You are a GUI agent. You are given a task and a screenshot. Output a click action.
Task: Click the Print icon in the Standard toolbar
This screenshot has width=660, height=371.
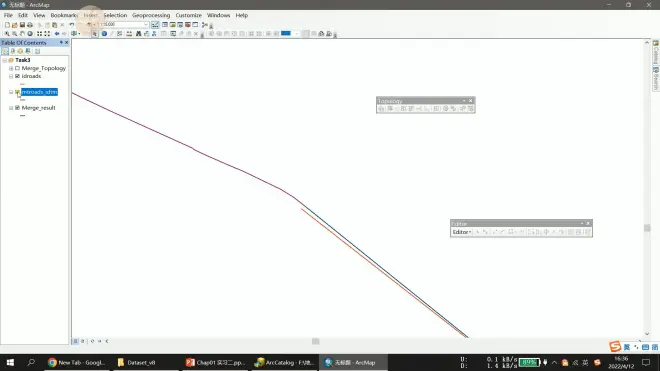[30, 25]
